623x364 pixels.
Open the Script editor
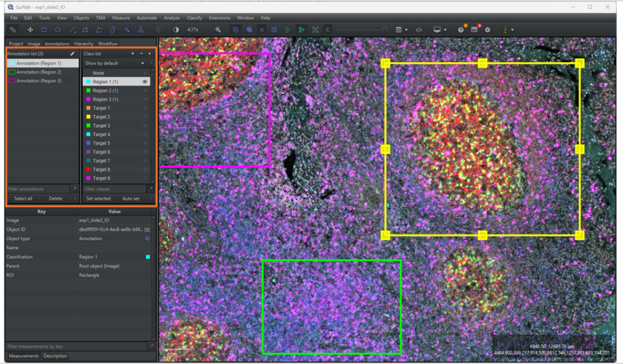[x=419, y=29]
